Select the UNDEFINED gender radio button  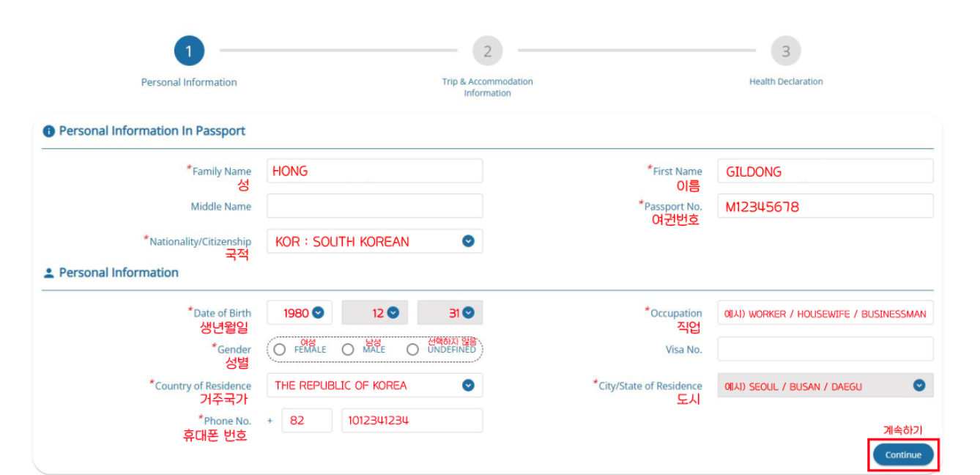click(412, 350)
